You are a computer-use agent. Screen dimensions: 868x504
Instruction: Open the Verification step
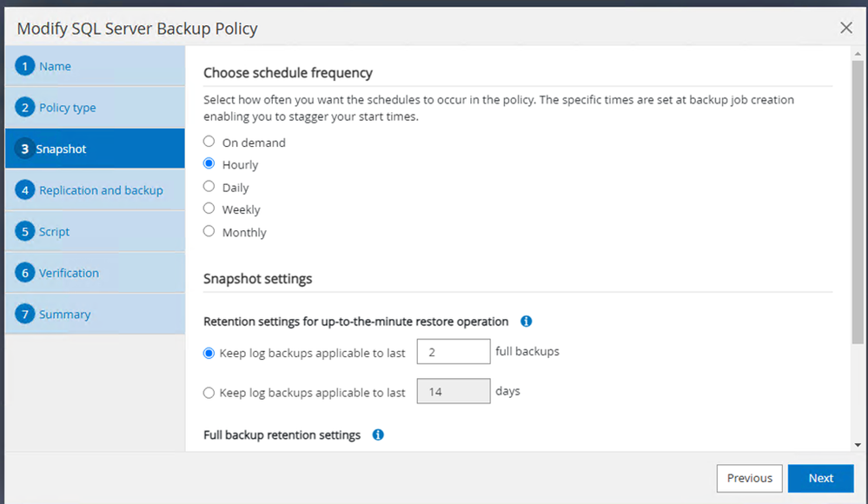click(x=69, y=273)
